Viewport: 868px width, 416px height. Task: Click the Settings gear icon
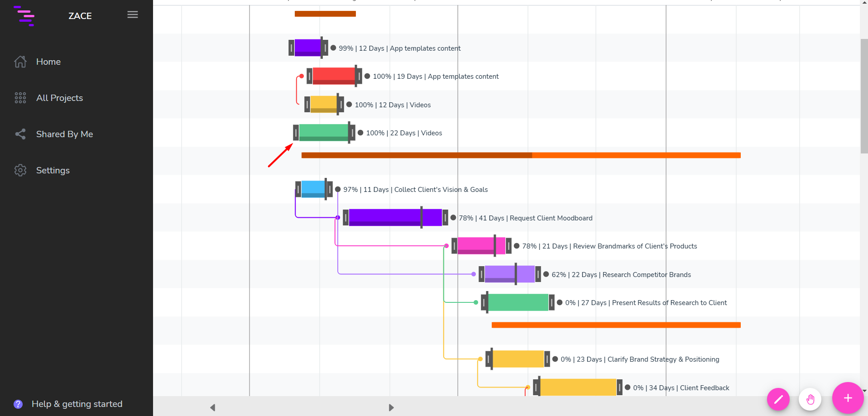coord(20,170)
